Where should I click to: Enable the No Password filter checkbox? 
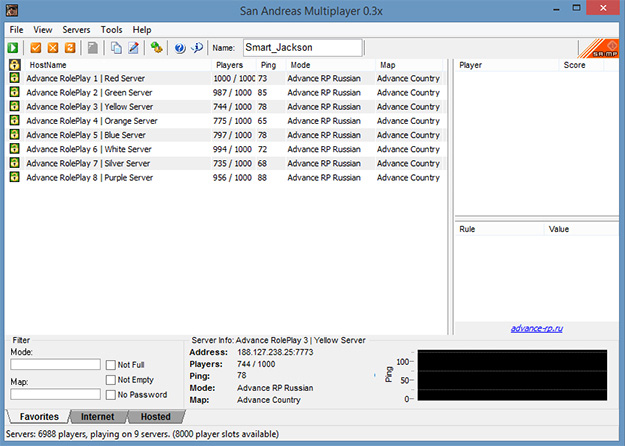coord(110,395)
